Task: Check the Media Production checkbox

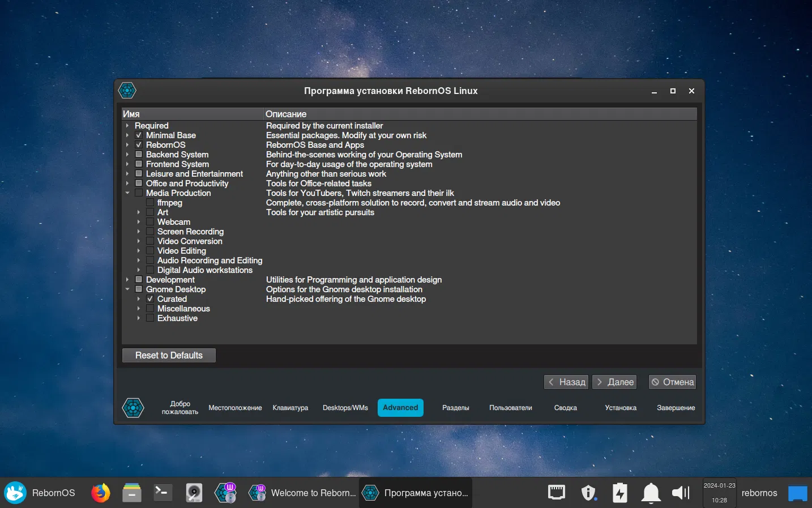Action: 139,193
